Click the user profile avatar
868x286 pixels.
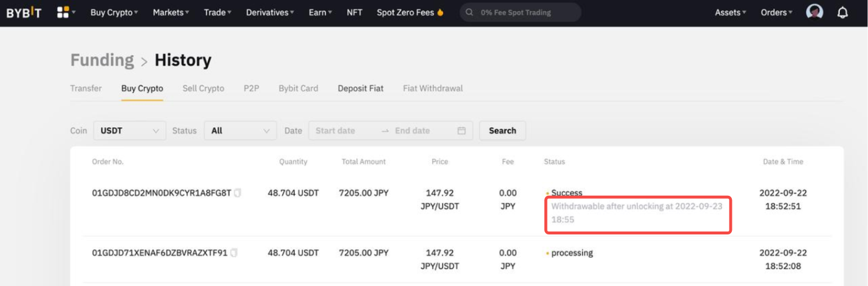click(x=815, y=12)
